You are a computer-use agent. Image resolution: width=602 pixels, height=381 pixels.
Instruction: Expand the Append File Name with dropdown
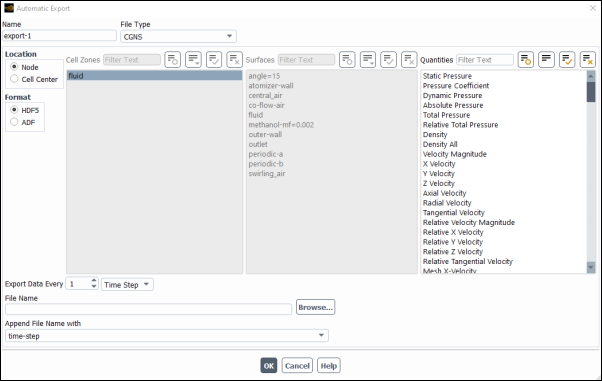167,336
